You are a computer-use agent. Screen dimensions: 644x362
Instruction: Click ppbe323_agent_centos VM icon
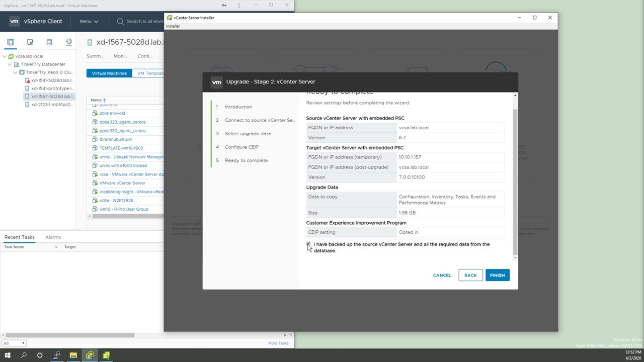tap(95, 122)
